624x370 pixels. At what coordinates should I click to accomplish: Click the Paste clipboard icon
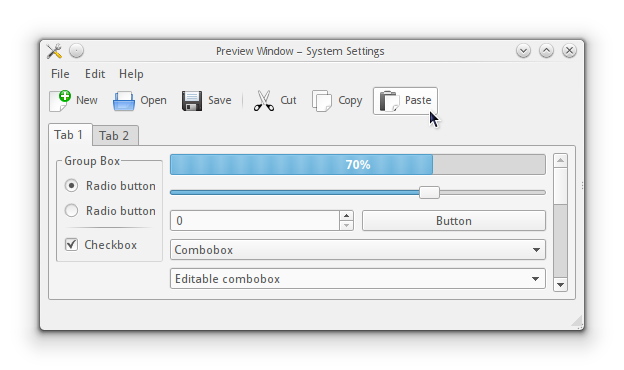pyautogui.click(x=389, y=101)
